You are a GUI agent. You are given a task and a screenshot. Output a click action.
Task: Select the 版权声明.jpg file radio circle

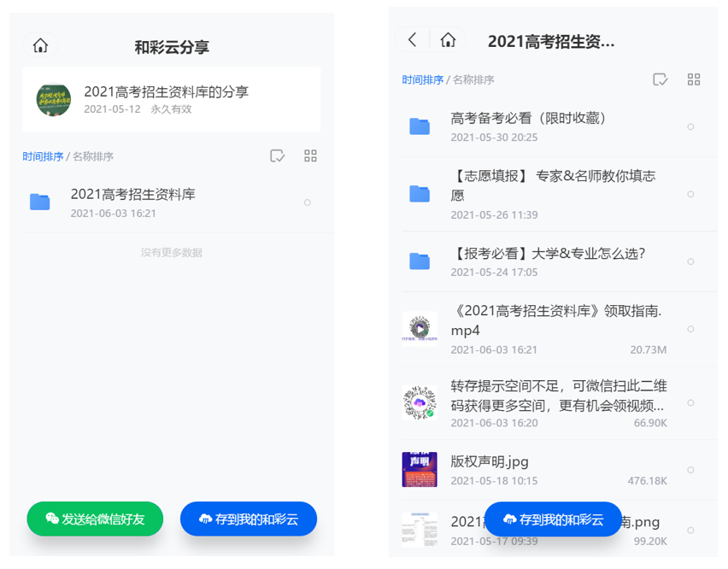click(690, 470)
